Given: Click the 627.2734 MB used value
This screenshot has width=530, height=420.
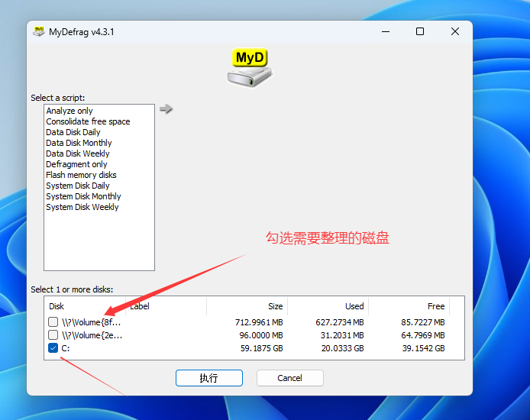Looking at the screenshot, I should click(340, 322).
